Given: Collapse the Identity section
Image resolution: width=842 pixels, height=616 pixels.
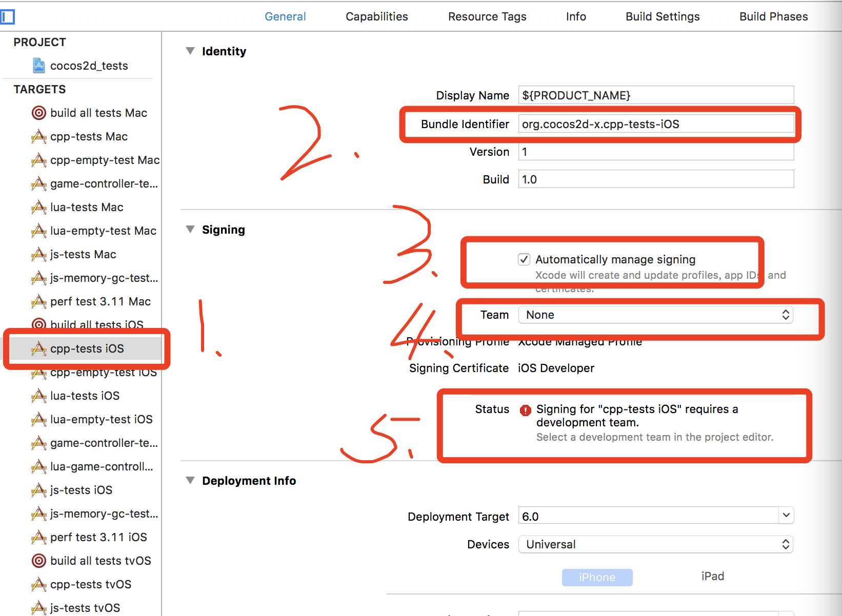Looking at the screenshot, I should (x=190, y=51).
